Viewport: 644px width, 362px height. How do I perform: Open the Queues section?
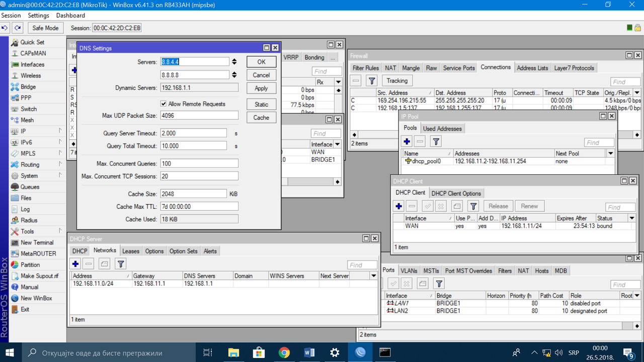click(30, 187)
